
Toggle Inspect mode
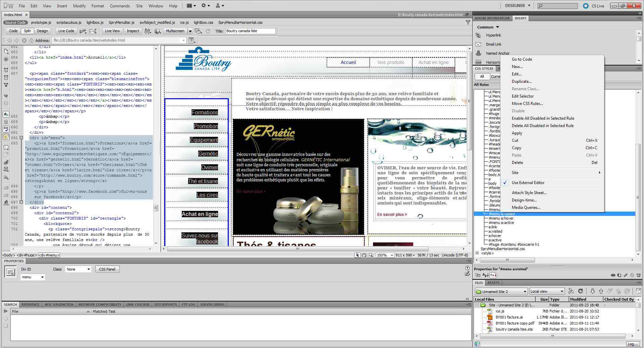(133, 31)
